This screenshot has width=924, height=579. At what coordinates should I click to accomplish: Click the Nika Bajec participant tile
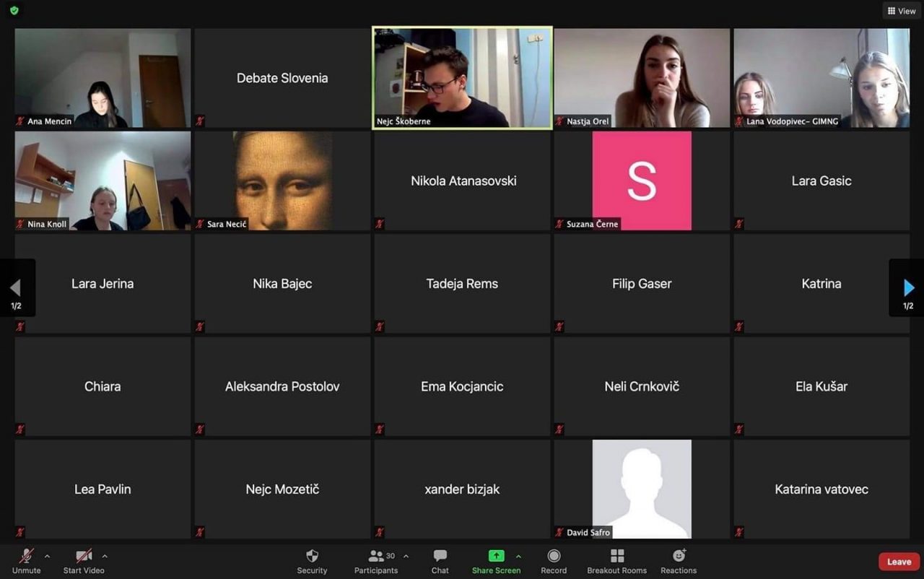tap(282, 284)
